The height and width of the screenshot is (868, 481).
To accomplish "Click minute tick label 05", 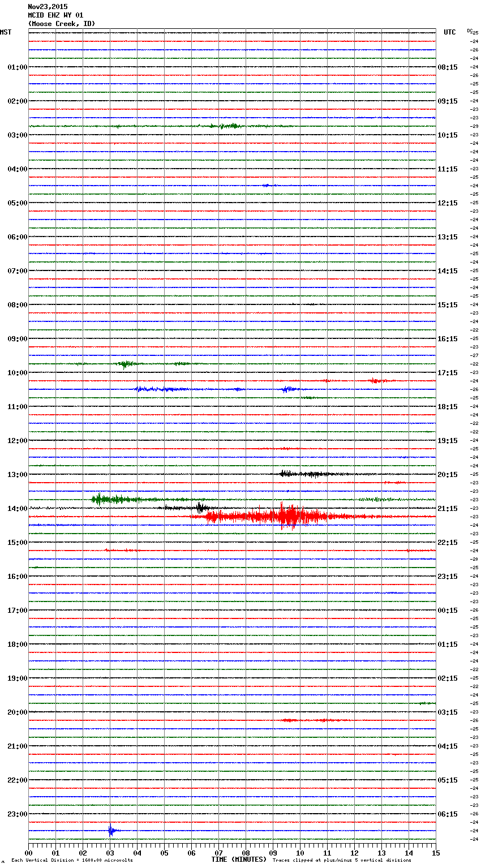I will 164,853.
